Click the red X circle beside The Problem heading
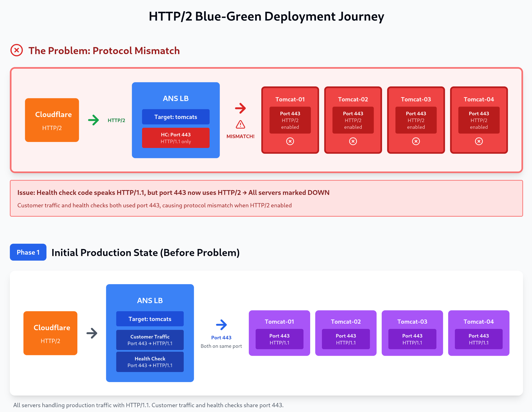This screenshot has height=412, width=532. (x=17, y=51)
